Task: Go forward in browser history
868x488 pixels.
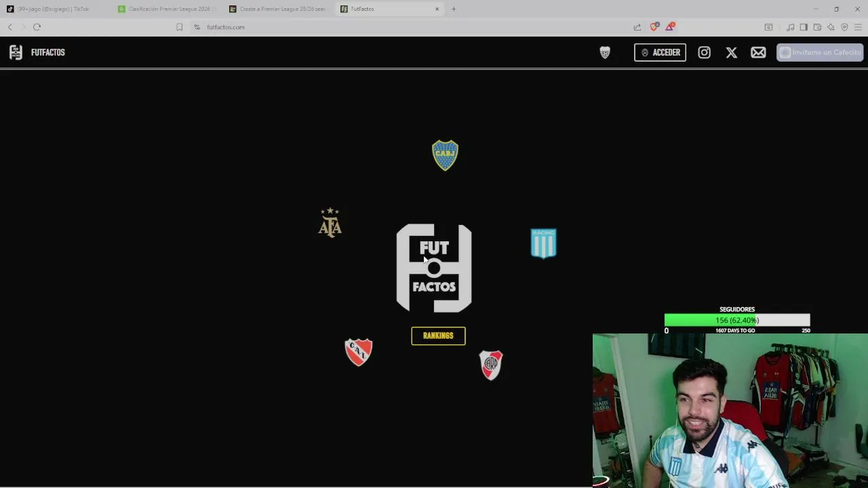Action: 23,27
